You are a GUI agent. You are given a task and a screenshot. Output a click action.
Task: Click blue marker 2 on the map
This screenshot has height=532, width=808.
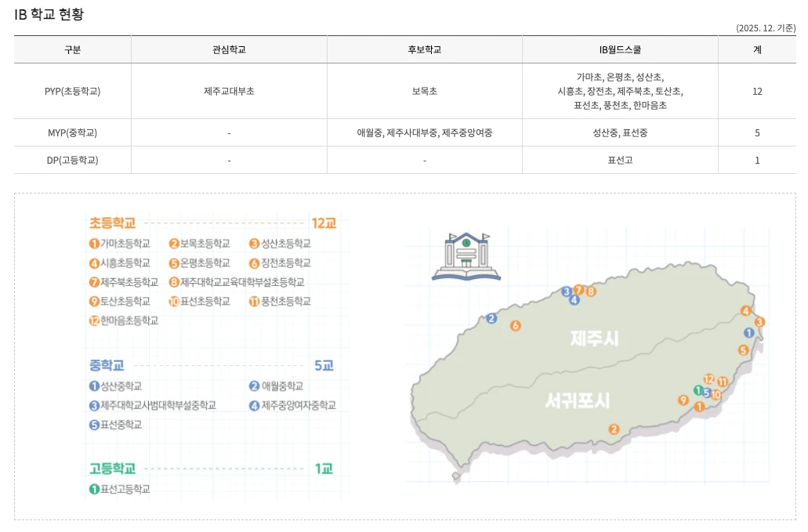tap(491, 318)
